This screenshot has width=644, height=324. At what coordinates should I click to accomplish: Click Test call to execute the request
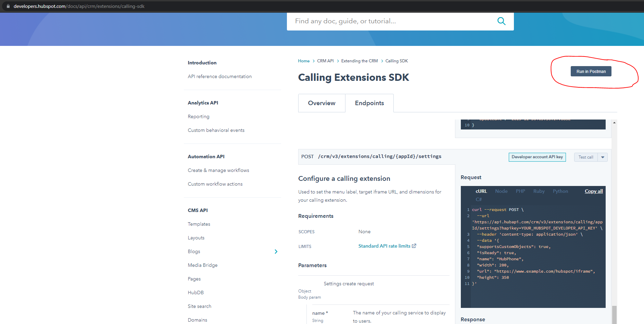coord(585,157)
